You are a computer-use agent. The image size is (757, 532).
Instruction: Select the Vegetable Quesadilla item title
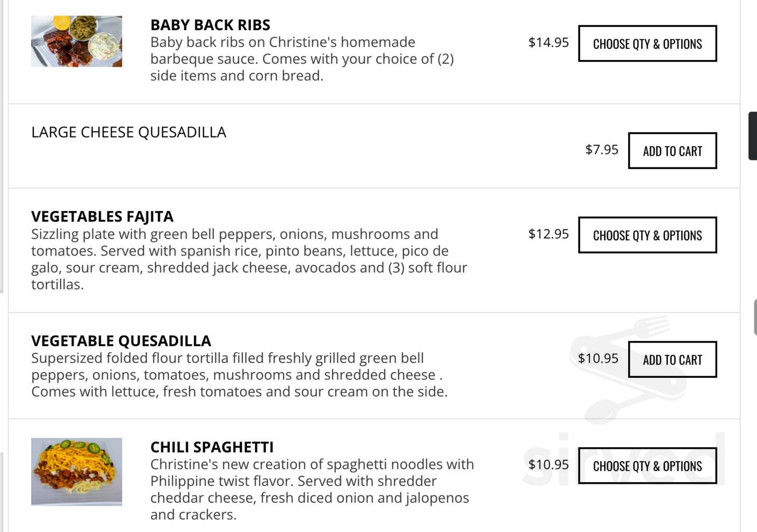121,340
